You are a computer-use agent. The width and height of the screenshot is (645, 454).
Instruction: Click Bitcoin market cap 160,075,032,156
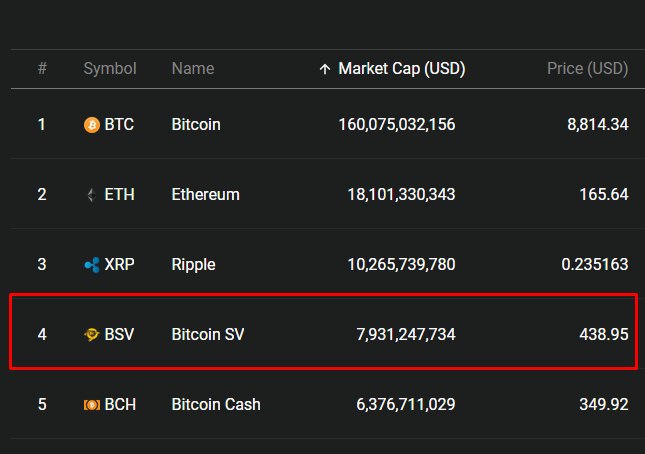[x=397, y=125]
